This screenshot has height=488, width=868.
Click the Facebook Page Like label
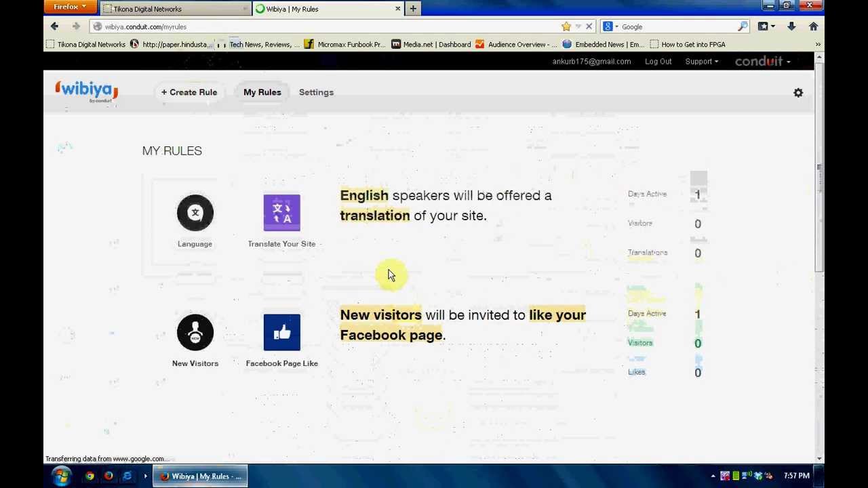coord(281,363)
